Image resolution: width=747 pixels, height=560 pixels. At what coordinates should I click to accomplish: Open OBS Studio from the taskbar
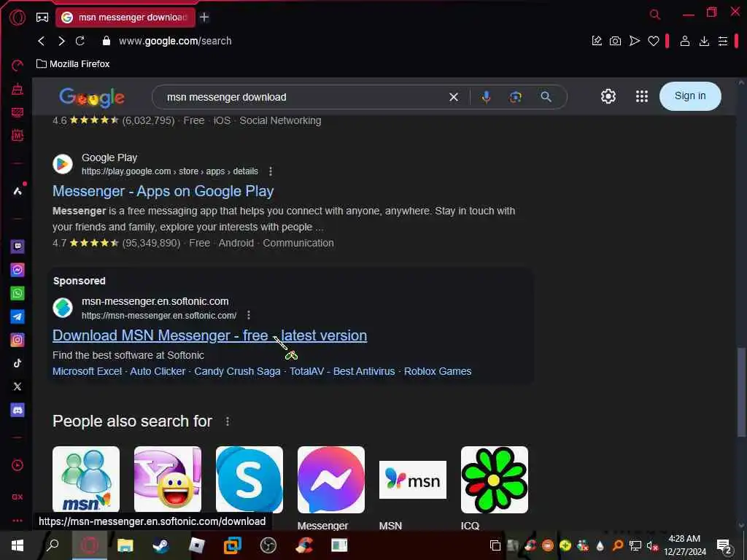(x=268, y=545)
